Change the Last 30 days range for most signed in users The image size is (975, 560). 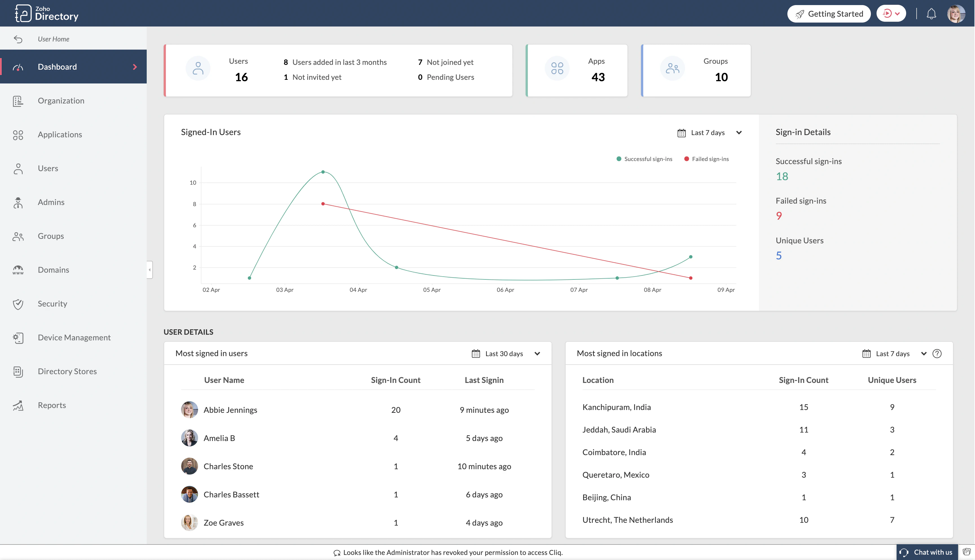tap(505, 354)
